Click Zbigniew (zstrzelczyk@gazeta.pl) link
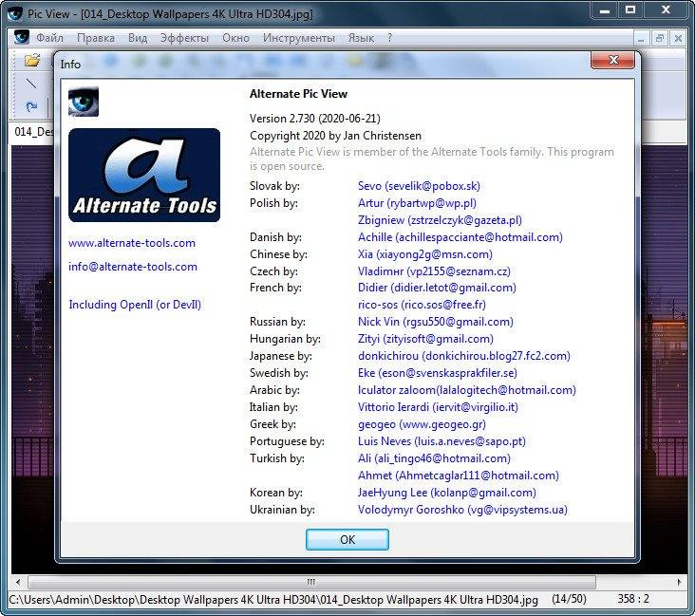 [x=440, y=220]
